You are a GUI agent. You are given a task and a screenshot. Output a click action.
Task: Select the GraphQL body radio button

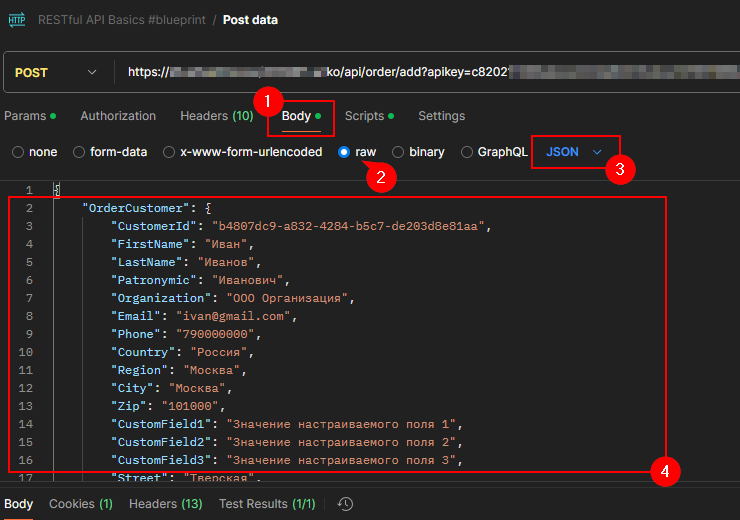click(x=467, y=152)
